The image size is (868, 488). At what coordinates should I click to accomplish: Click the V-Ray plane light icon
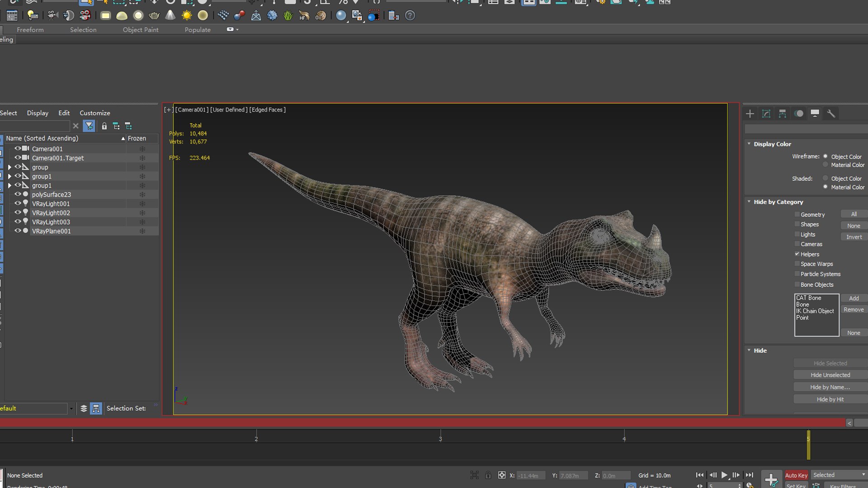(x=105, y=16)
